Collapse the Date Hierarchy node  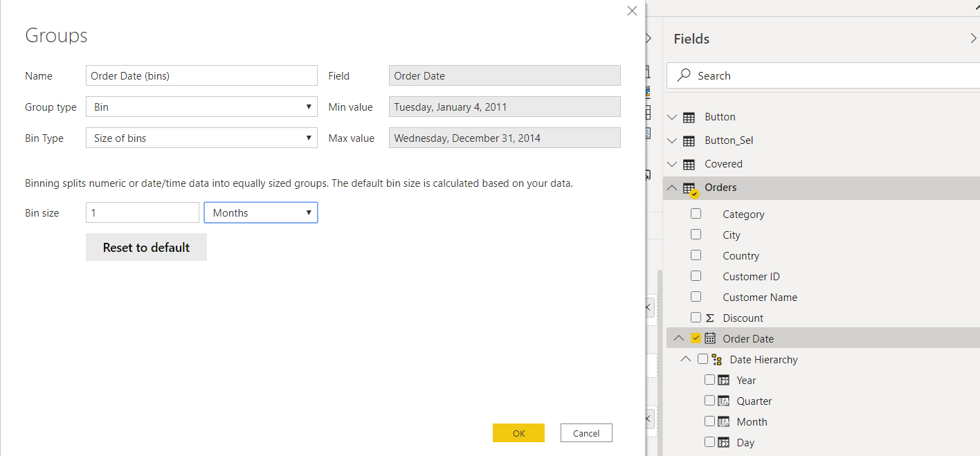[x=685, y=359]
